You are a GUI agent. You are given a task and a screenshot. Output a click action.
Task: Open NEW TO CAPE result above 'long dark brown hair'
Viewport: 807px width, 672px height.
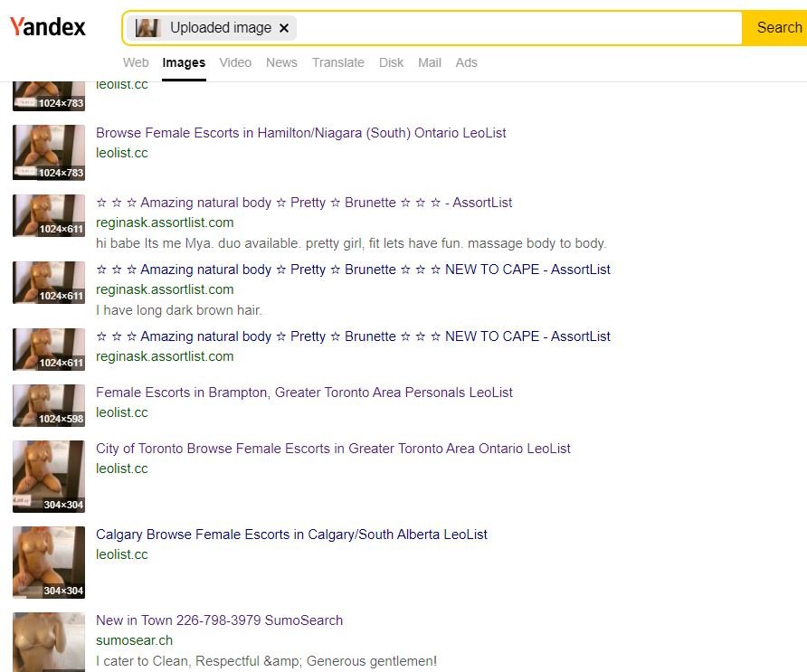pos(353,270)
